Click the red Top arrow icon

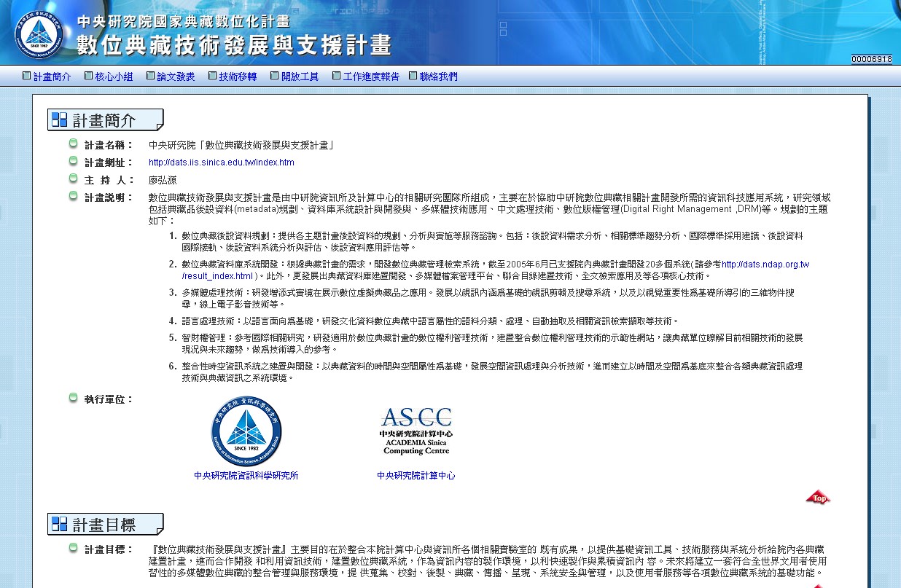(818, 498)
